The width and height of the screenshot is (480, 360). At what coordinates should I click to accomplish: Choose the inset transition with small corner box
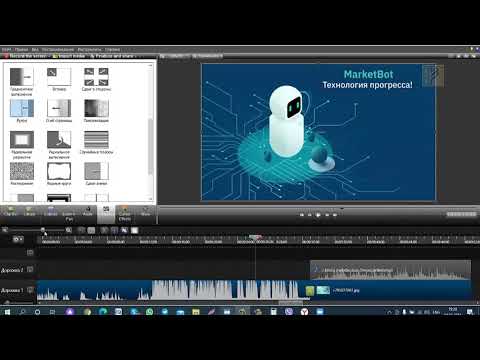(59, 77)
